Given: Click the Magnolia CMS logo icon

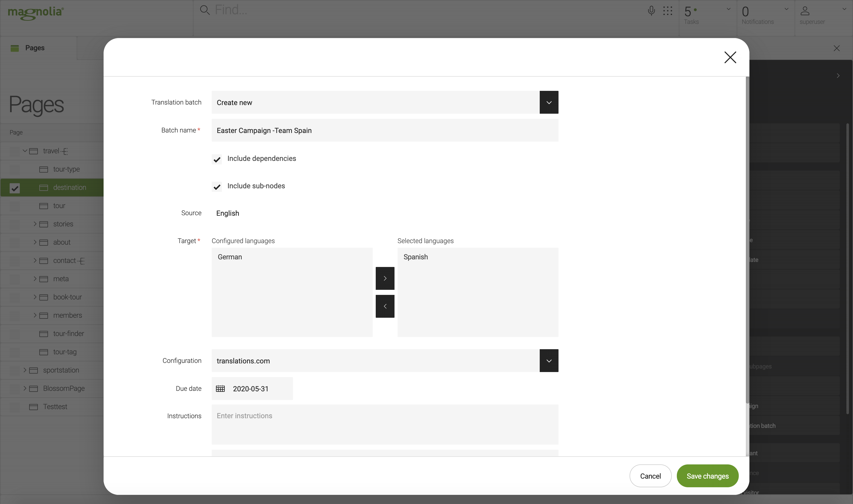Looking at the screenshot, I should click(36, 11).
